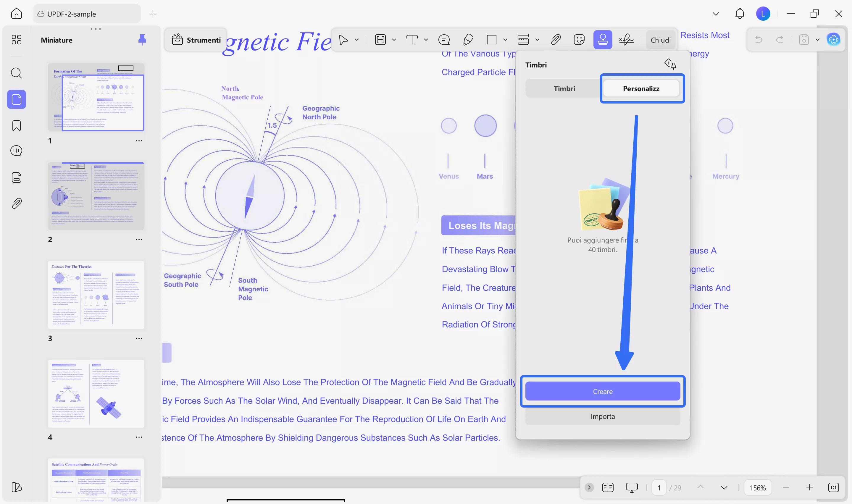
Task: Toggle the pin on Miniature panel
Action: coord(142,40)
